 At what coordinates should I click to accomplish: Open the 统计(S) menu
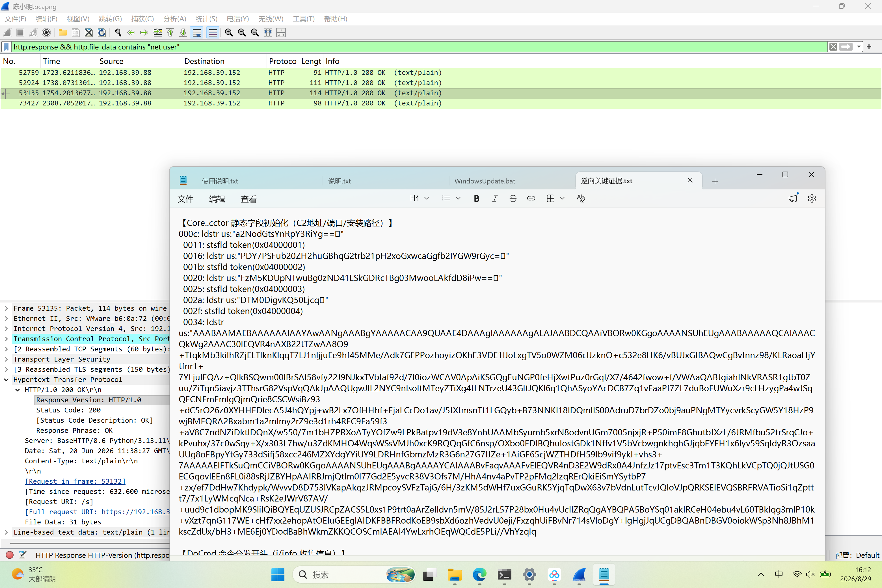[x=206, y=19]
